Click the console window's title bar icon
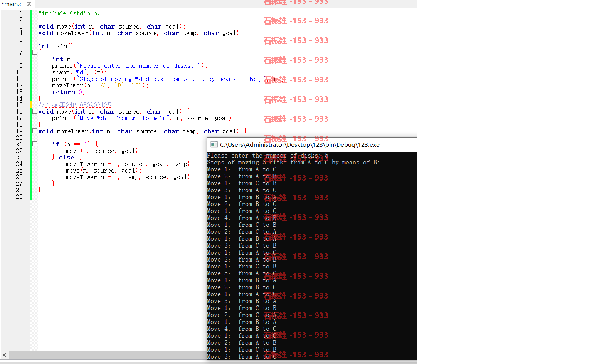Image resolution: width=592 pixels, height=364 pixels. (214, 145)
